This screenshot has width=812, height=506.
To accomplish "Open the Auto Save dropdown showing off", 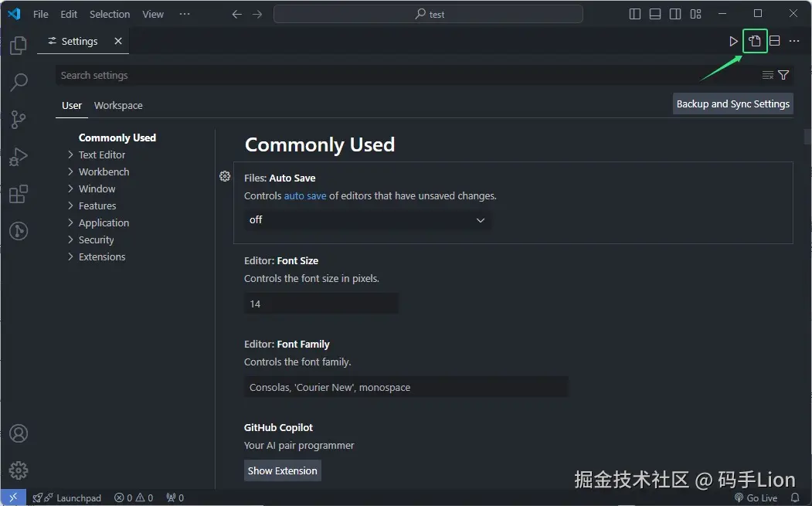I will [368, 220].
